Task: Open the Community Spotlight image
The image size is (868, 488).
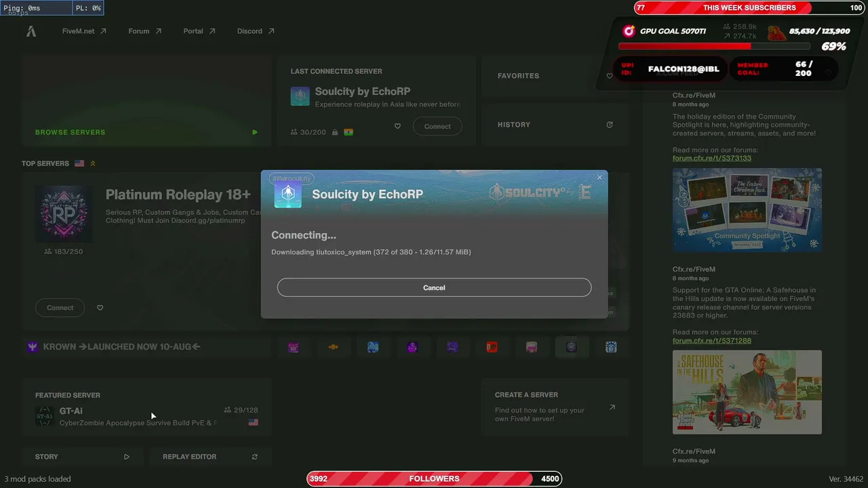Action: pos(747,210)
